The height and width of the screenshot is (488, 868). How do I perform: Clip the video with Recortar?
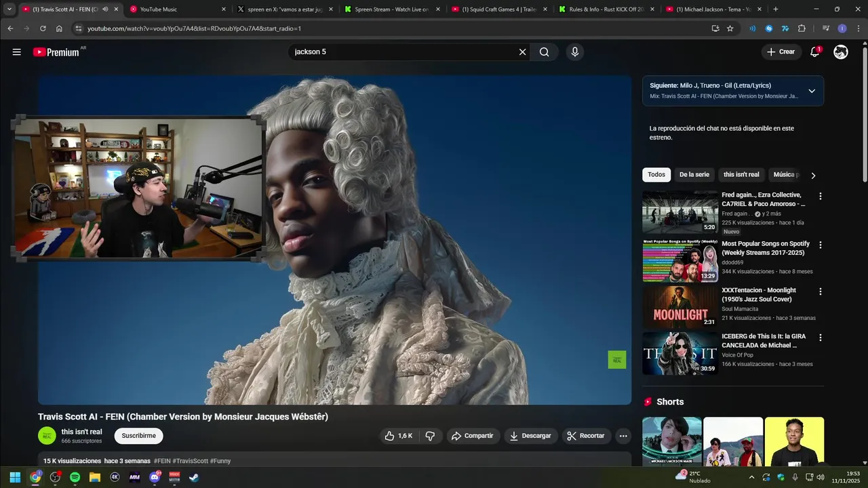click(x=586, y=436)
